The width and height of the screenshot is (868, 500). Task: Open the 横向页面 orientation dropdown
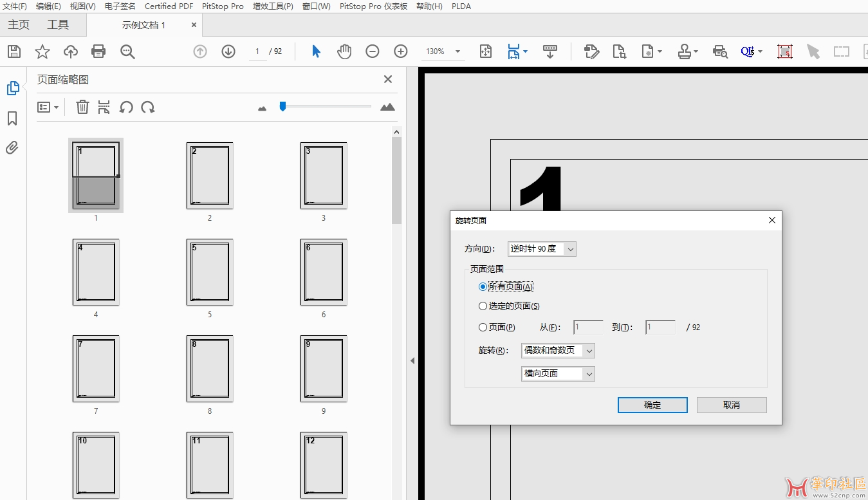click(x=558, y=374)
